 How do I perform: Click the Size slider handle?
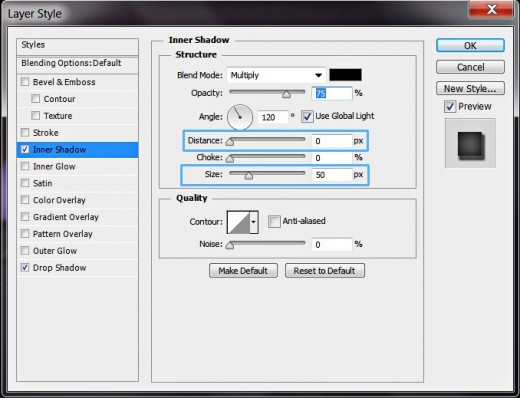[x=249, y=176]
